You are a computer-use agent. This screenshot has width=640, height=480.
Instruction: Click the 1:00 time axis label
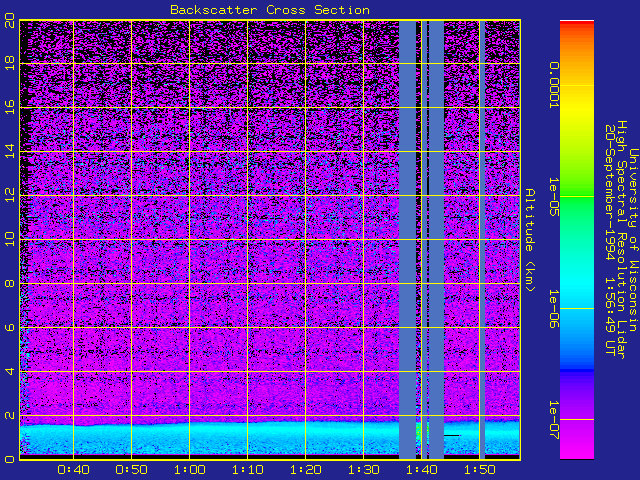click(189, 470)
